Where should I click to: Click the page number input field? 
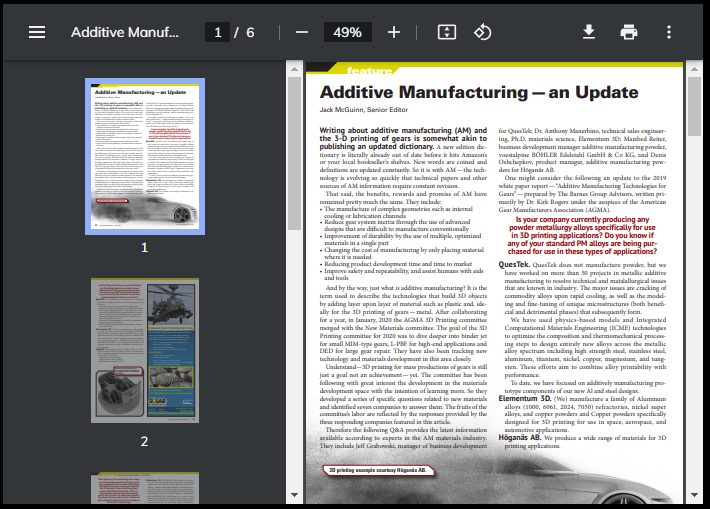(217, 32)
